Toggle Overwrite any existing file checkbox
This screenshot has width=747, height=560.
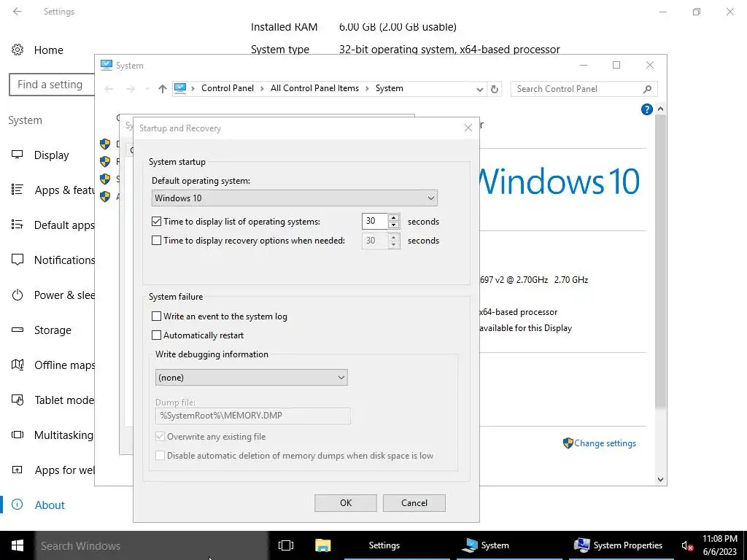[x=160, y=436]
